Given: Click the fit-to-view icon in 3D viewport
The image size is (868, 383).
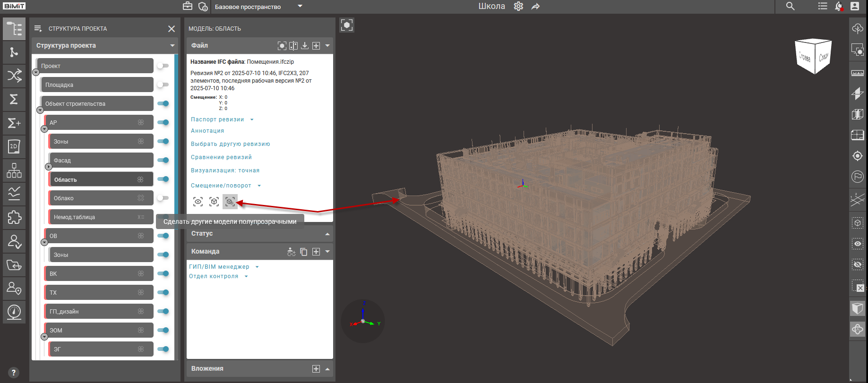Looking at the screenshot, I should (347, 25).
